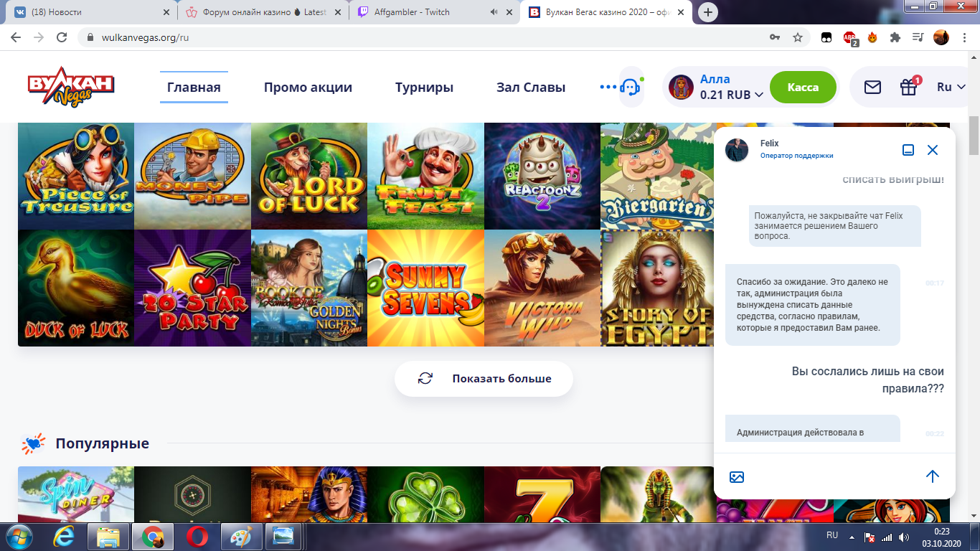980x551 pixels.
Task: Open the Duck of Luck game
Action: [76, 288]
